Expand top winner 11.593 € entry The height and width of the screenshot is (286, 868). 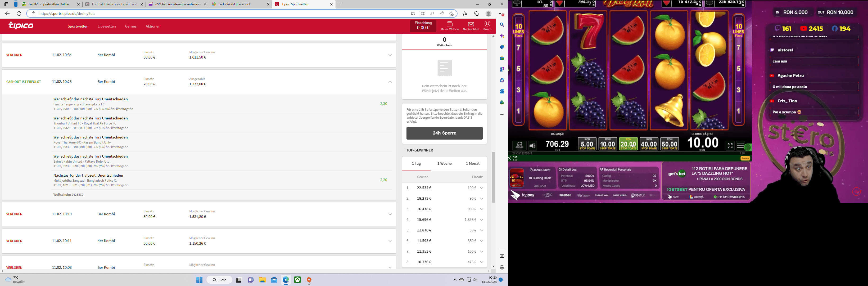pos(482,241)
